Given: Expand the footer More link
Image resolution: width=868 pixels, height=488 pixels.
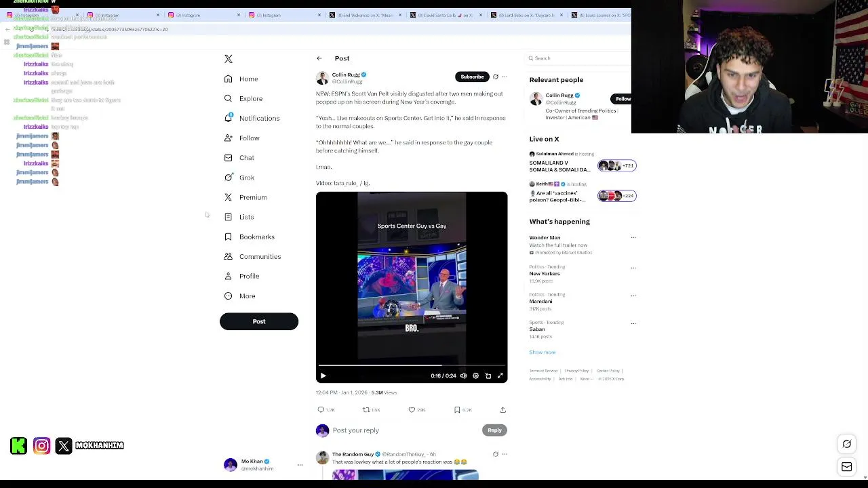Looking at the screenshot, I should 585,379.
